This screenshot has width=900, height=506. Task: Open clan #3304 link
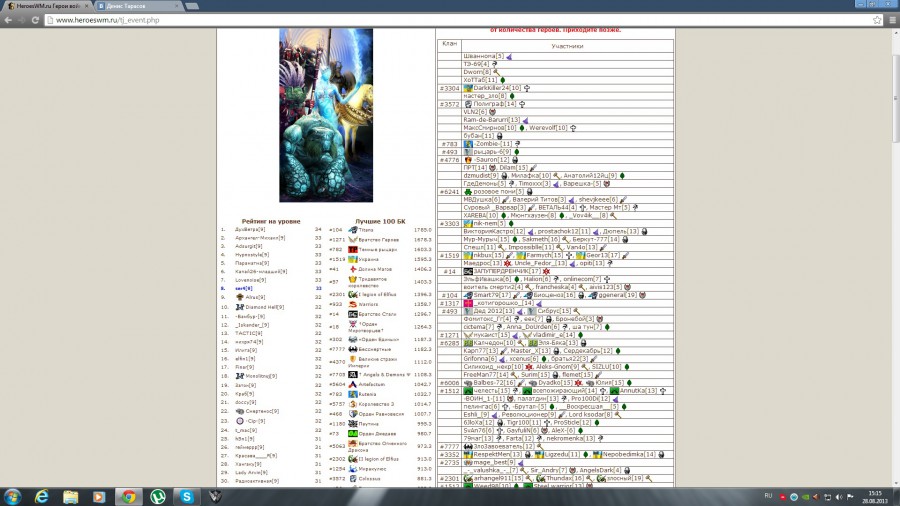click(x=449, y=89)
